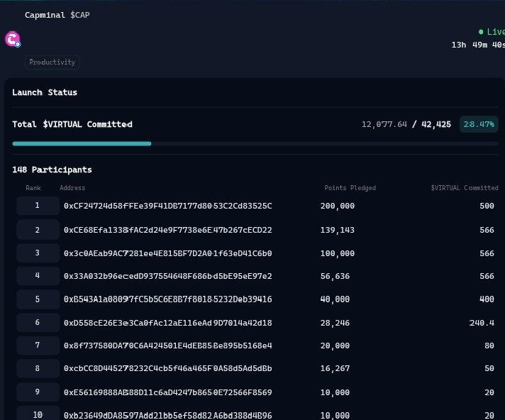505x420 pixels.
Task: Click the 13h 49m countdown timer
Action: click(x=478, y=45)
